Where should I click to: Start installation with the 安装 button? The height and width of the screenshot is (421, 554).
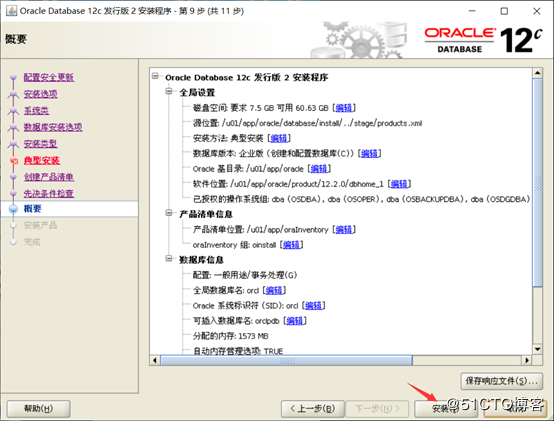click(x=446, y=409)
